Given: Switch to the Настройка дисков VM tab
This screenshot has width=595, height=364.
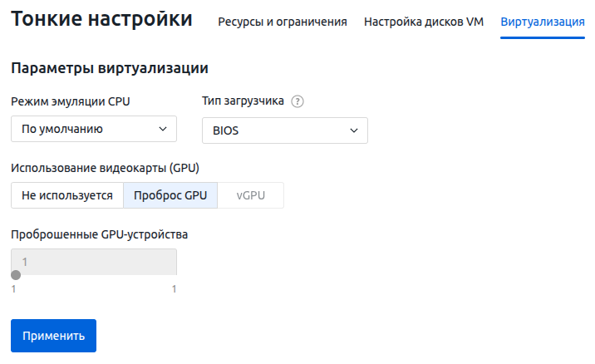Looking at the screenshot, I should [424, 22].
